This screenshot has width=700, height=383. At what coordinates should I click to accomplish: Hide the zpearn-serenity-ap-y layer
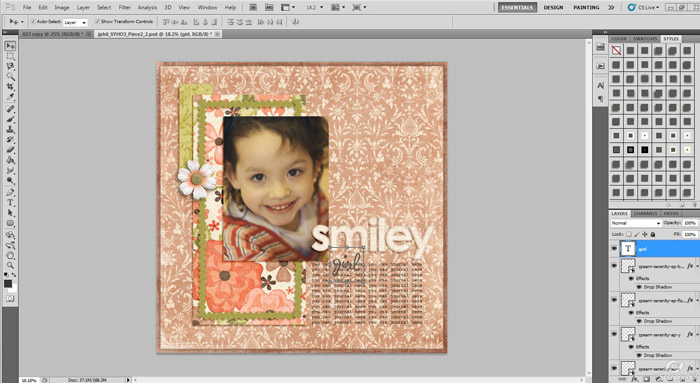point(614,334)
